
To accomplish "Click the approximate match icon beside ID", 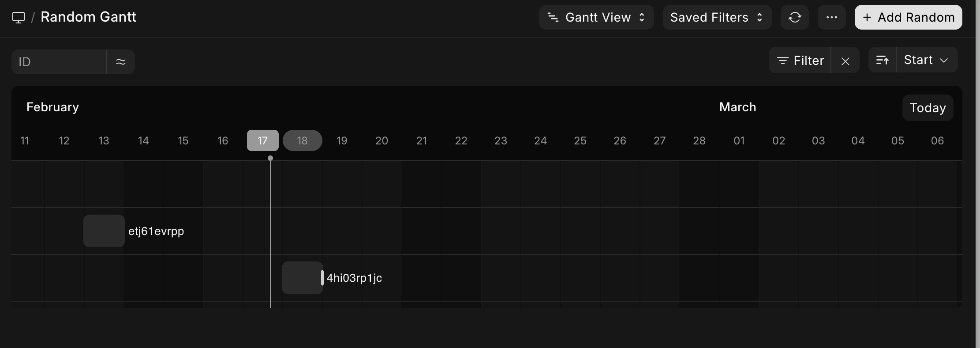I will (120, 61).
